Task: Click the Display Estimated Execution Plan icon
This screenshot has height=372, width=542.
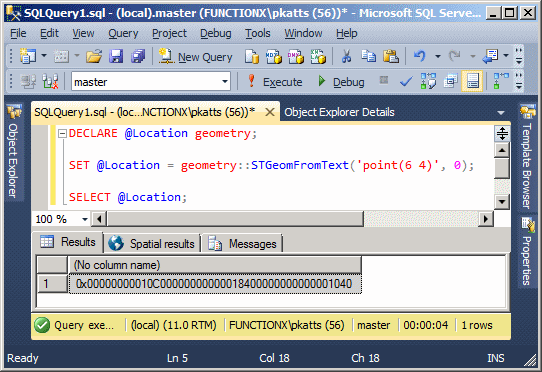Action: [428, 82]
